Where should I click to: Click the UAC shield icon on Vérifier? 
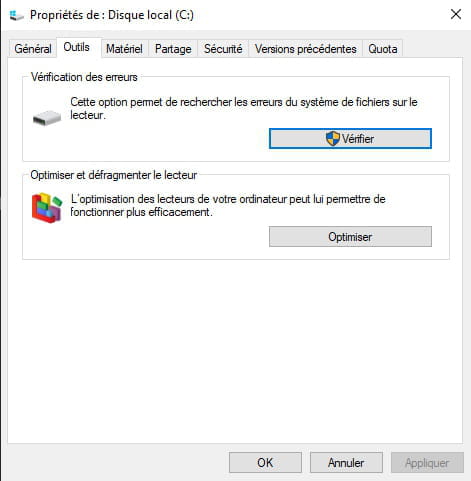pyautogui.click(x=332, y=138)
